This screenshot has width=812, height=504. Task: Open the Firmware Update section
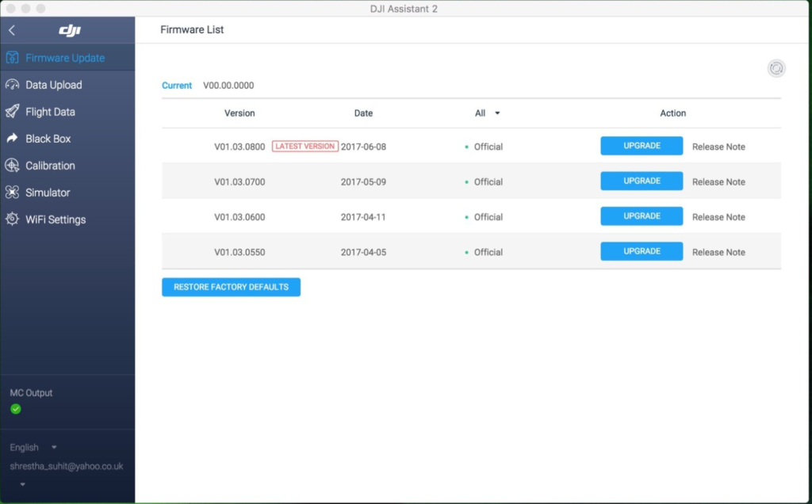pyautogui.click(x=59, y=57)
